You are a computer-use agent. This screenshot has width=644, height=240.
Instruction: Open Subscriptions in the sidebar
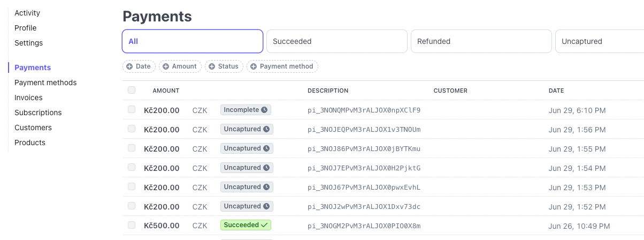pyautogui.click(x=38, y=112)
